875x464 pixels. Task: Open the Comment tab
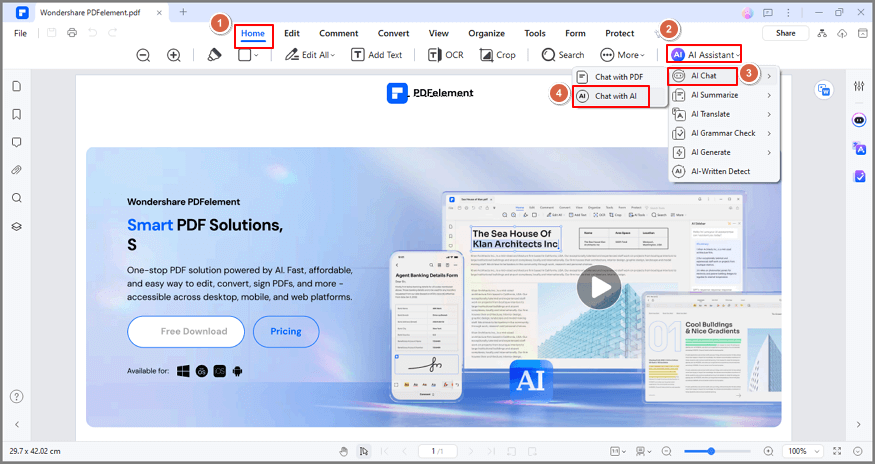coord(339,34)
